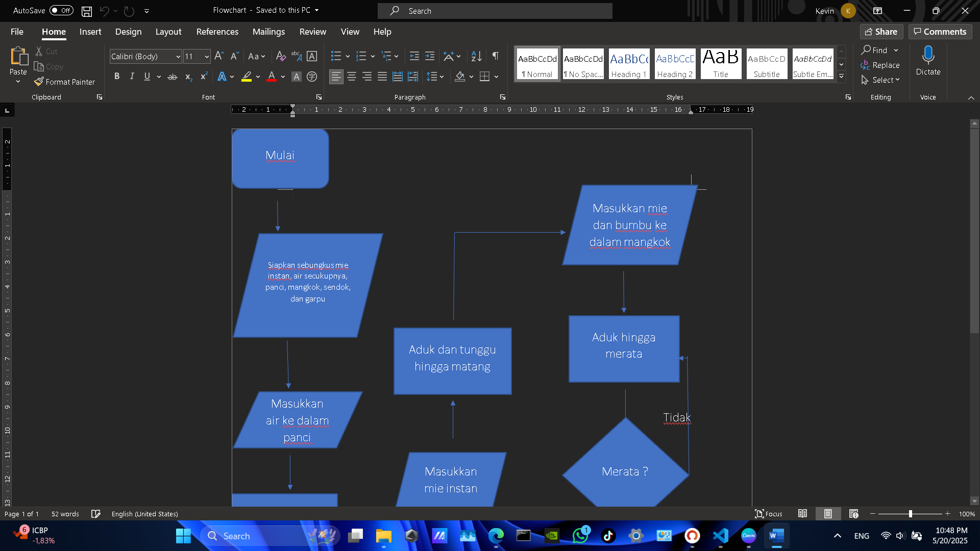Image resolution: width=980 pixels, height=551 pixels.
Task: Open Font dialog launcher
Action: 319,97
